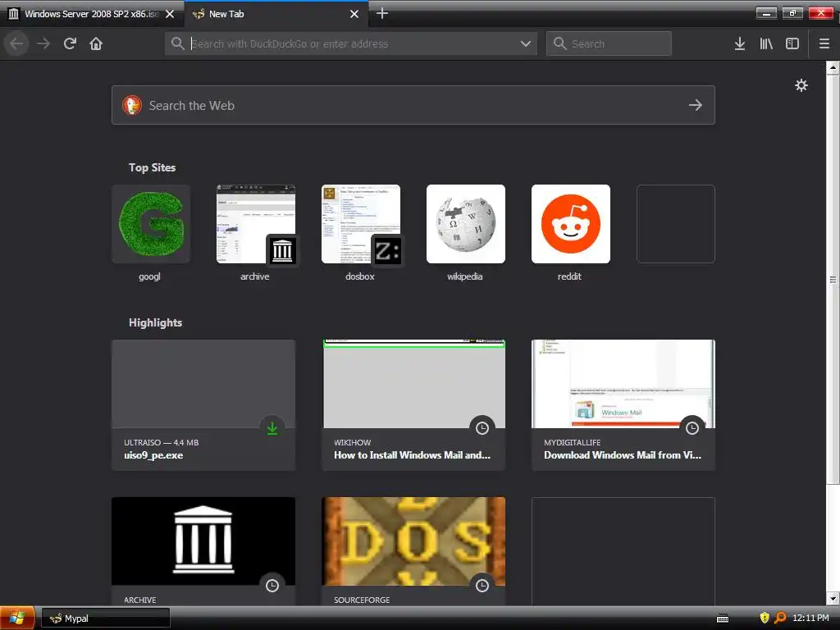This screenshot has height=630, width=840.
Task: Click the magnifier tray icon
Action: click(x=780, y=618)
